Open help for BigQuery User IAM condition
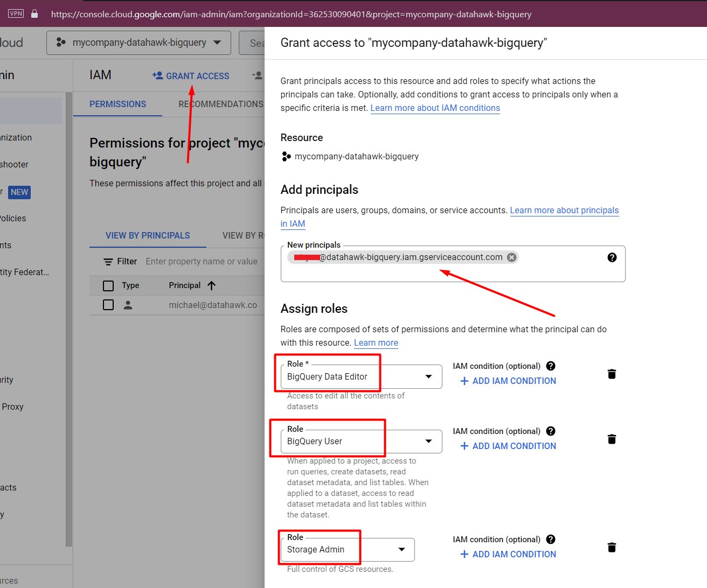 (551, 431)
